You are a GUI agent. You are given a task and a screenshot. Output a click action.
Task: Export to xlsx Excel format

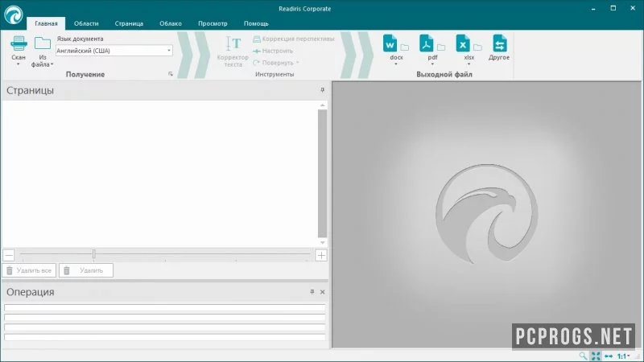point(462,43)
